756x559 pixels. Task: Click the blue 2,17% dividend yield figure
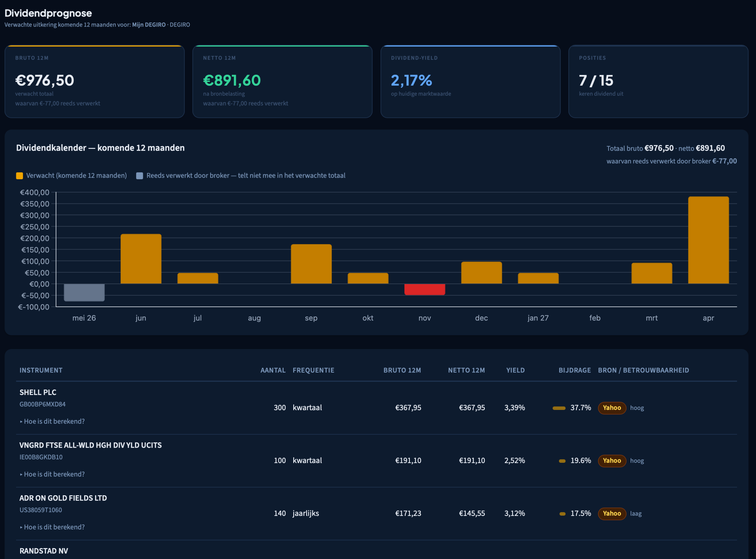[x=411, y=80]
